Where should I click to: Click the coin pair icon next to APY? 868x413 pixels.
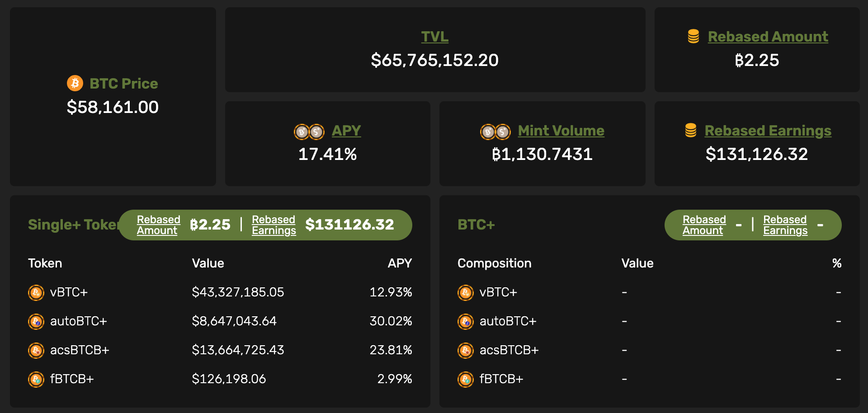309,132
